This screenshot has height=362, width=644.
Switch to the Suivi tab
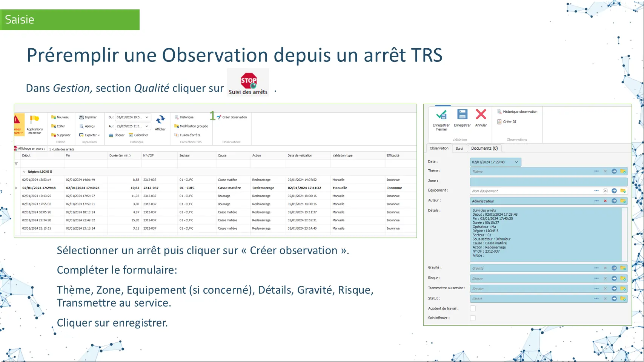459,149
